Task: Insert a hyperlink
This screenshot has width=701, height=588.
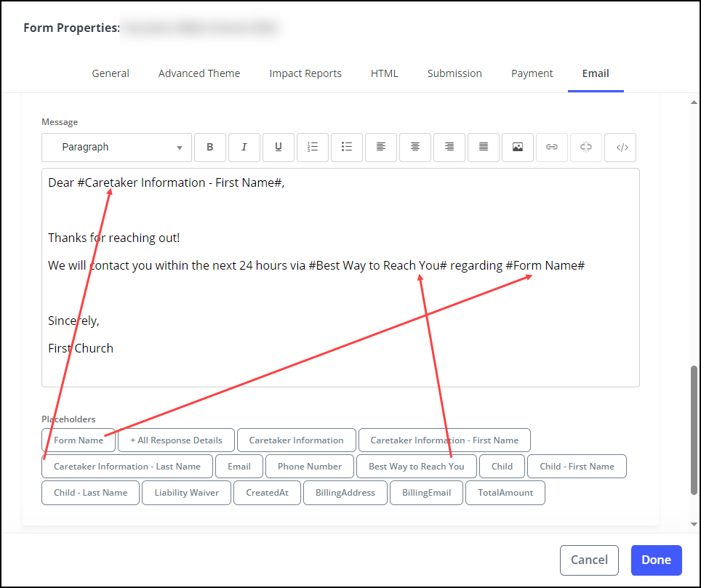Action: tap(552, 148)
